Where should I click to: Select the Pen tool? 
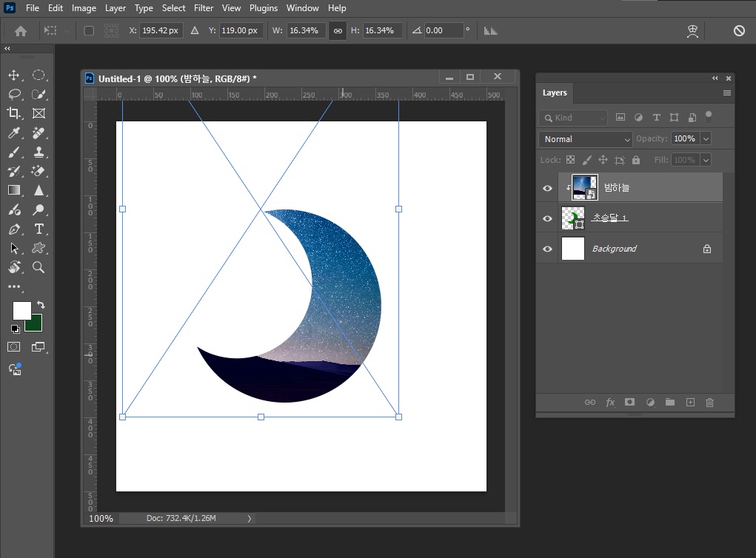click(14, 229)
